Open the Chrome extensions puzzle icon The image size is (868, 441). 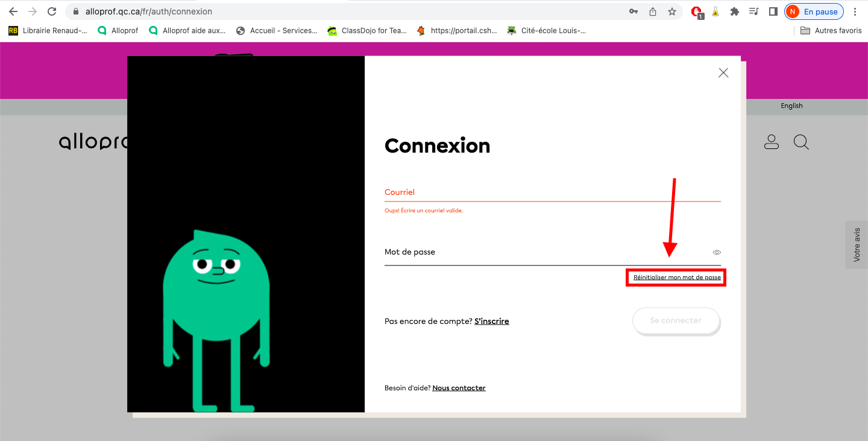click(734, 11)
